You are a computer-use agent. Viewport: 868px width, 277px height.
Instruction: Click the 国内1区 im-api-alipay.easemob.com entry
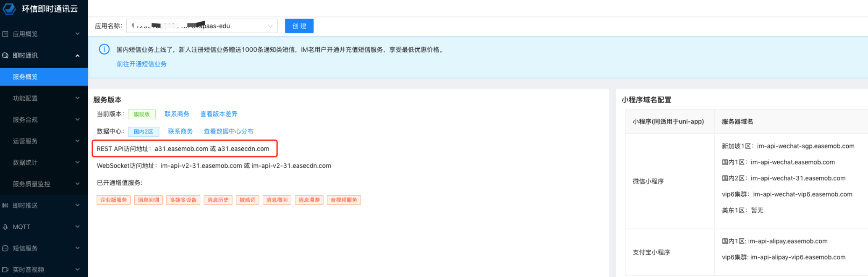pyautogui.click(x=775, y=241)
